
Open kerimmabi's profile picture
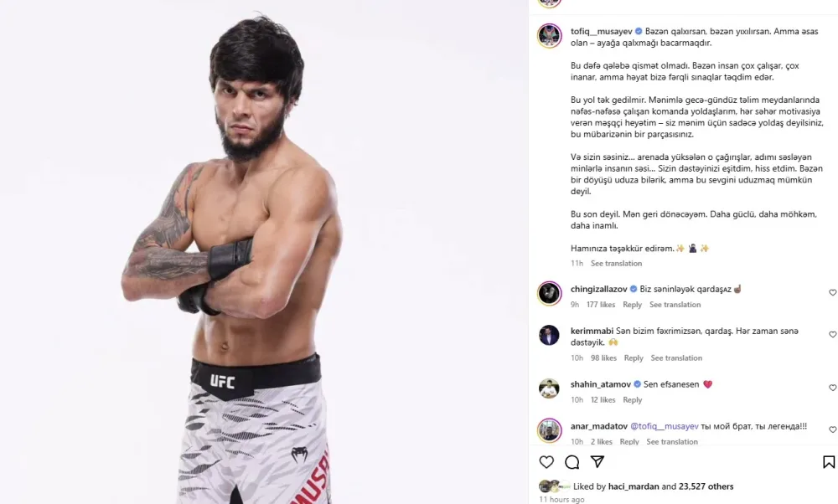tap(549, 336)
